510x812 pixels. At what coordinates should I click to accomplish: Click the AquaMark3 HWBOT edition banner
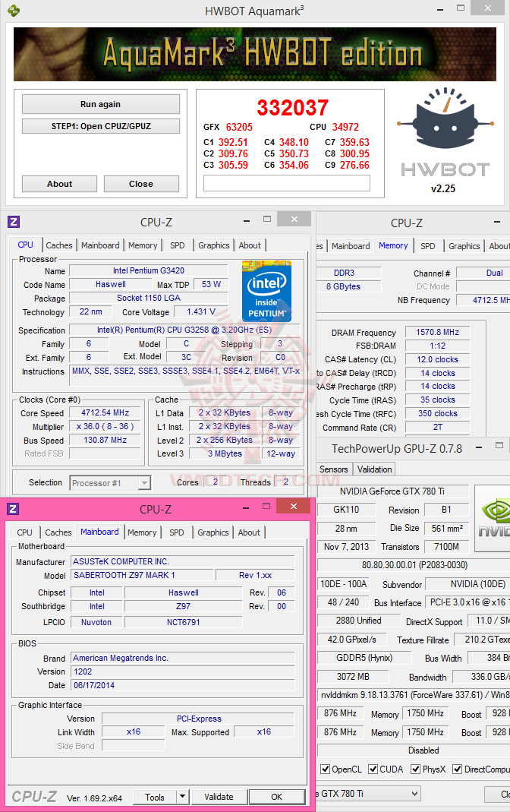point(255,55)
